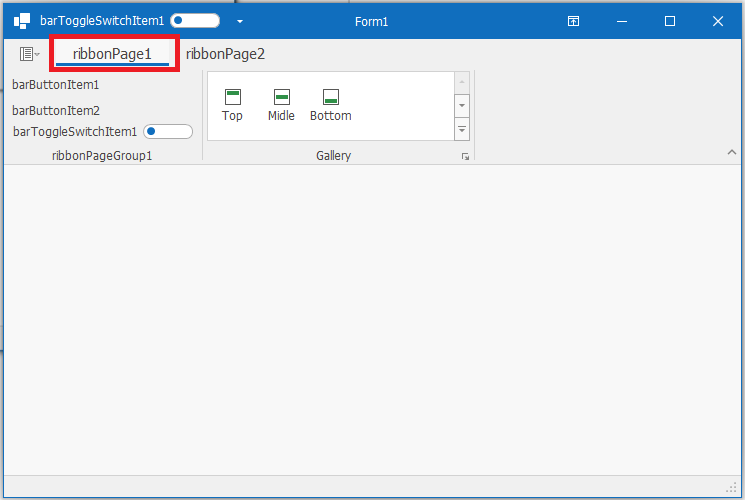Expand the gallery dropdown list
745x500 pixels.
click(462, 129)
